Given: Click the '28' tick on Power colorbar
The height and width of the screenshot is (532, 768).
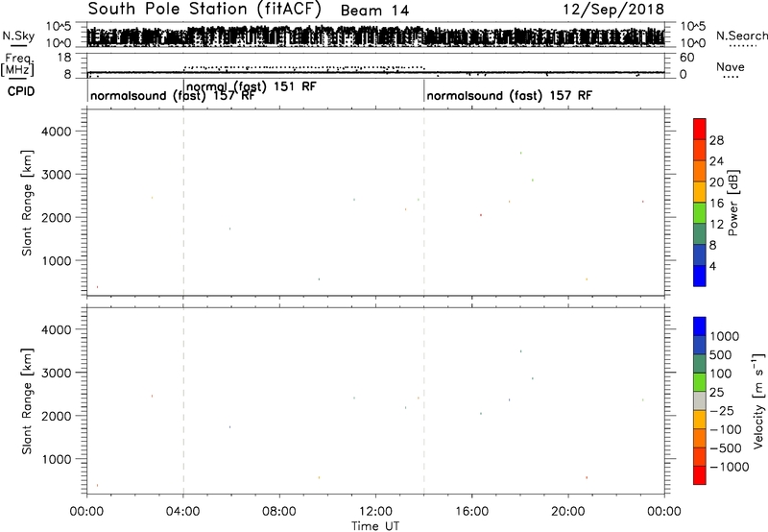Looking at the screenshot, I should [x=716, y=140].
